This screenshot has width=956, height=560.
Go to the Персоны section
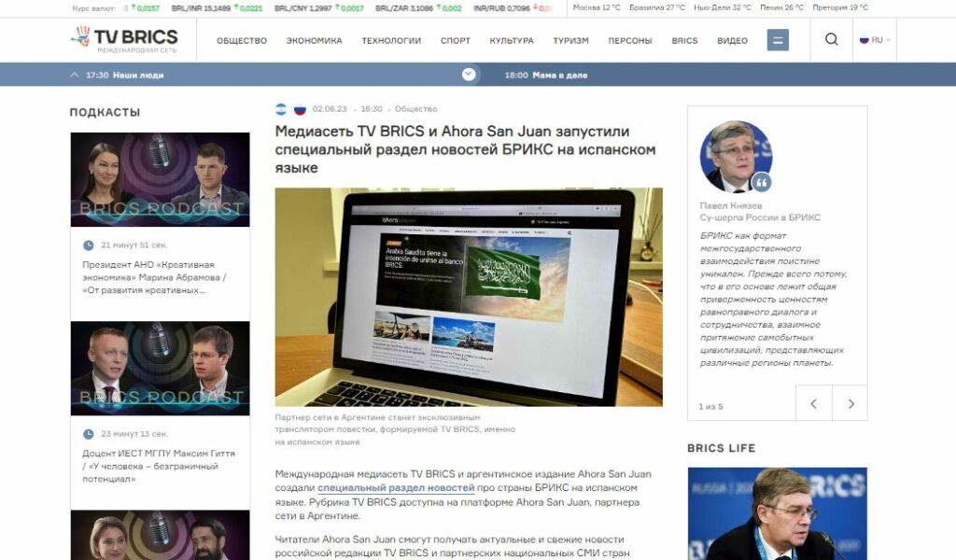(630, 41)
